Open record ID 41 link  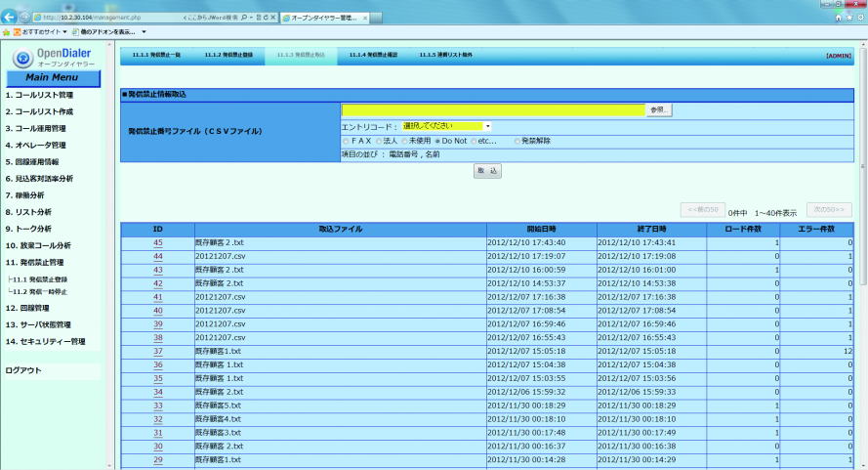[x=158, y=297]
